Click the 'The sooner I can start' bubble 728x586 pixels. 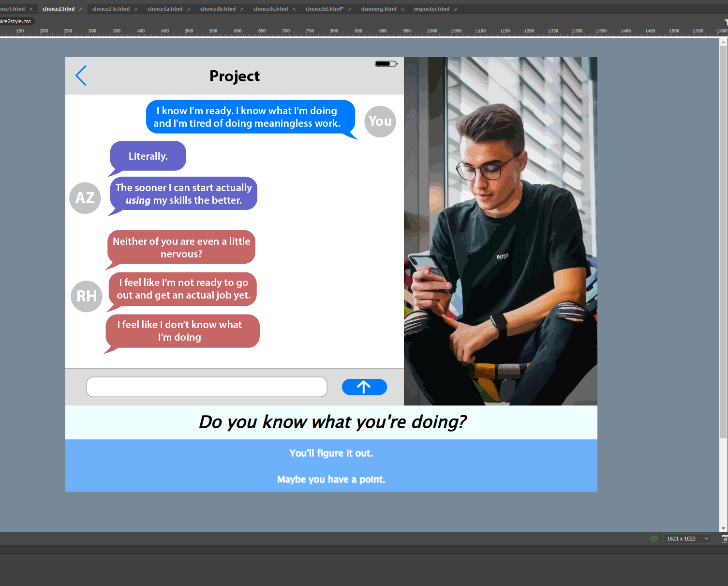click(183, 194)
